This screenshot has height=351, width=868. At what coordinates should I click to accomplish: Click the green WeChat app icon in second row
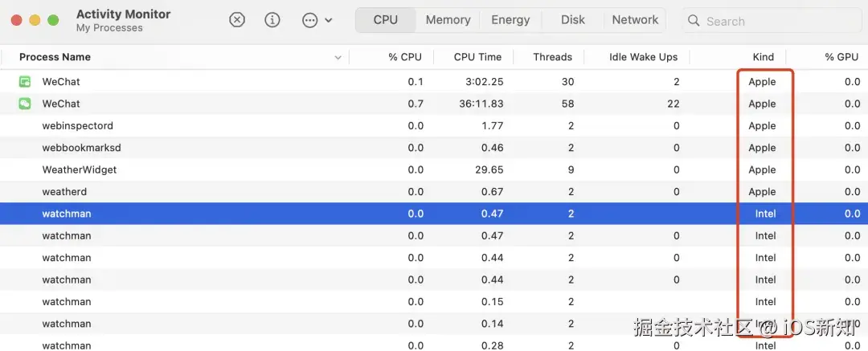[x=26, y=104]
